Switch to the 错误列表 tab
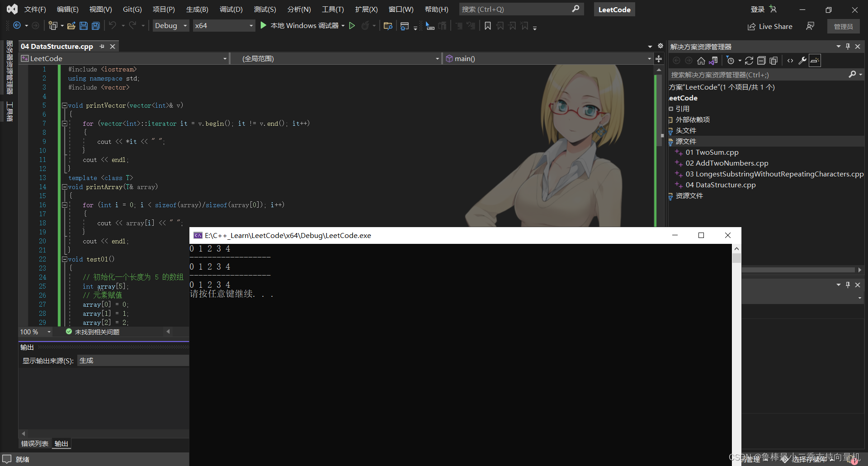 point(35,444)
